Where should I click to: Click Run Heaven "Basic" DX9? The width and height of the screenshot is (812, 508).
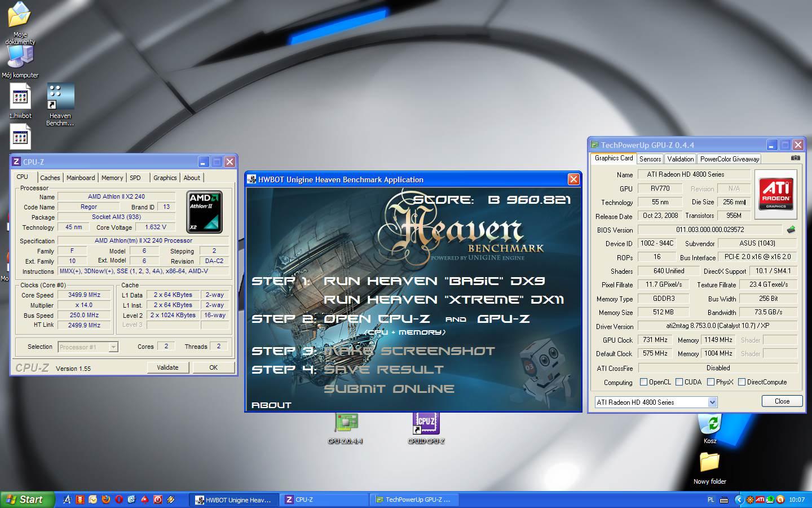point(434,281)
